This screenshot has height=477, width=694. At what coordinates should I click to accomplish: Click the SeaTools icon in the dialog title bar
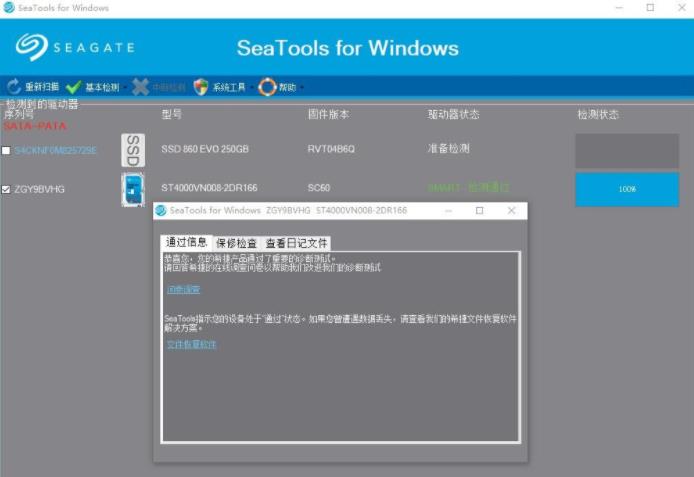pyautogui.click(x=161, y=210)
